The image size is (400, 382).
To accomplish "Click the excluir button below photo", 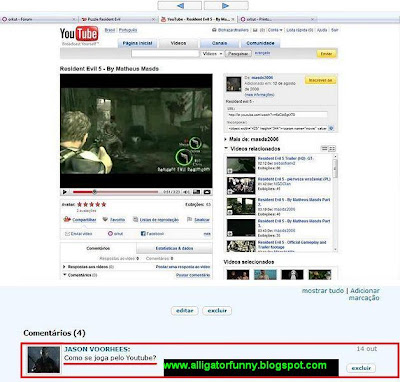I will 217,311.
